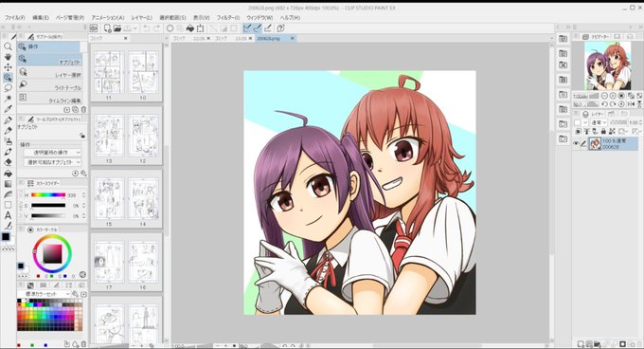This screenshot has height=349, width=644.
Task: Toggle snap to ruler in command bar
Action: click(x=247, y=28)
